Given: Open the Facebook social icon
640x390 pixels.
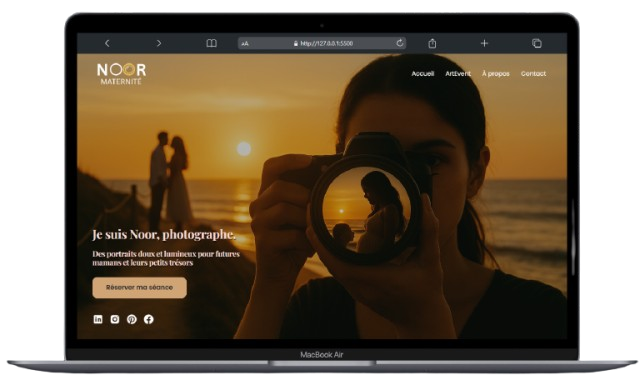Looking at the screenshot, I should pyautogui.click(x=149, y=319).
